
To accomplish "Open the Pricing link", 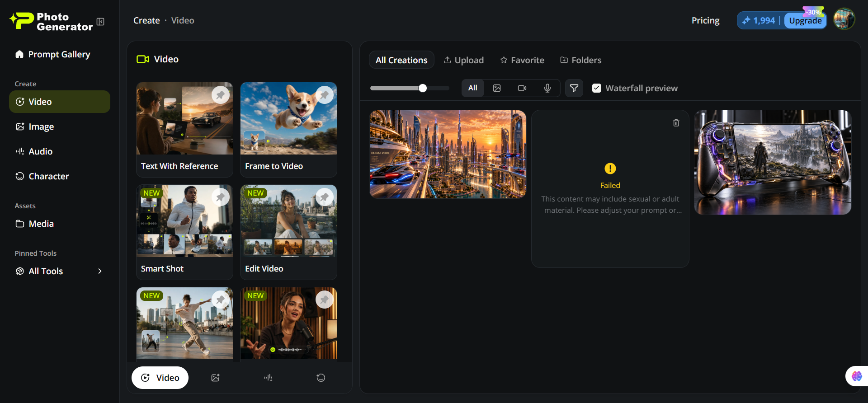I will [x=705, y=20].
